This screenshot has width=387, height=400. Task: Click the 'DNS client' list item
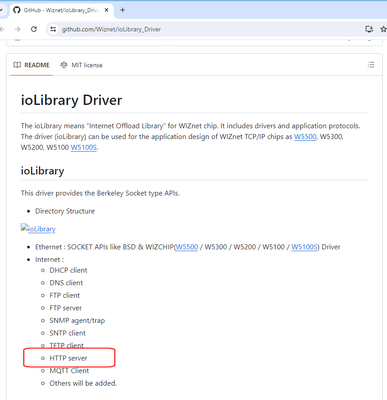66,283
